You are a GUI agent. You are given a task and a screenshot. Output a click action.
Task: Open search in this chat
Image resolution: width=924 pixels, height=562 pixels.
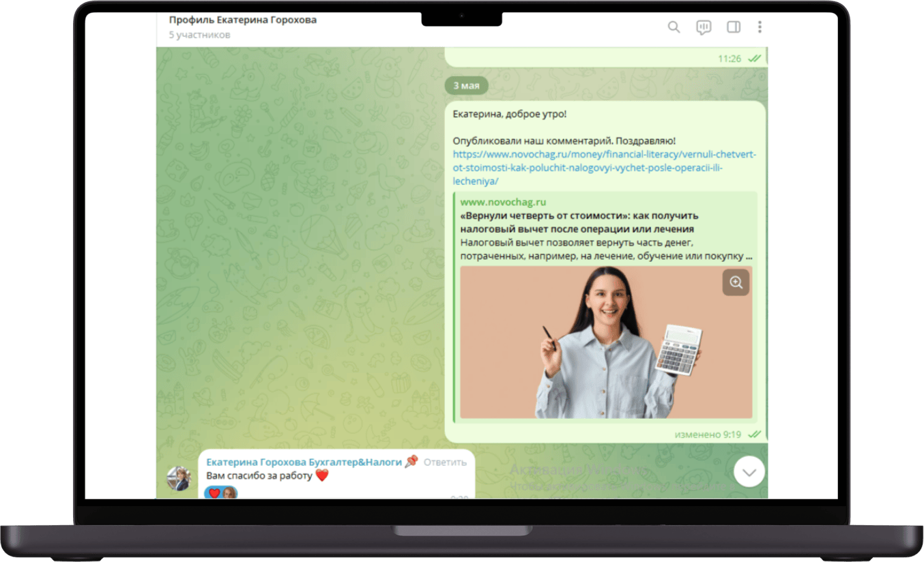click(674, 27)
